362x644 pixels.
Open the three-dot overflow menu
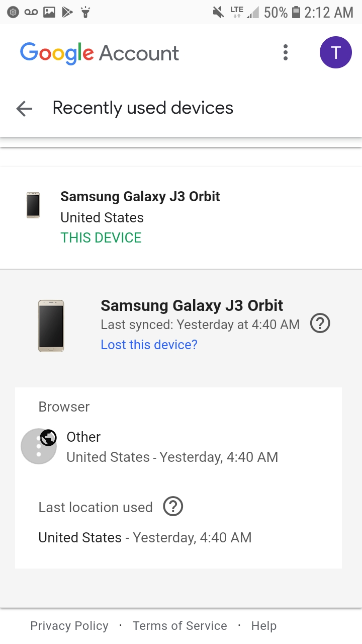[286, 52]
